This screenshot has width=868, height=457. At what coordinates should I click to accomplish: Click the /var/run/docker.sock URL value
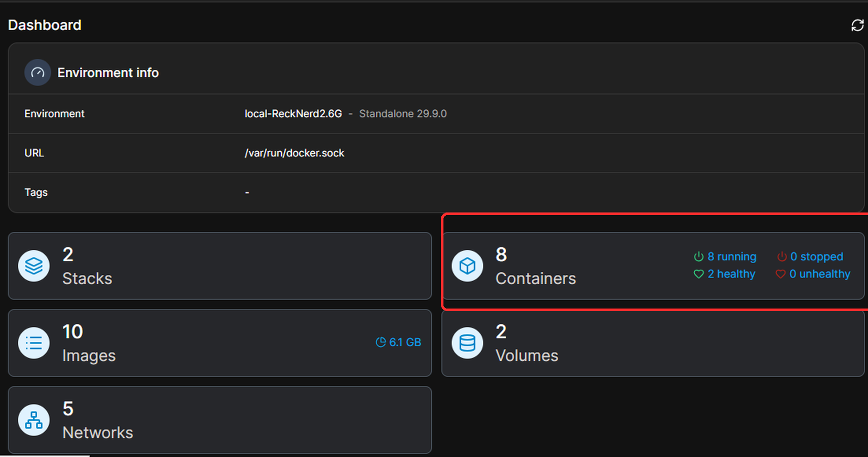pos(294,153)
